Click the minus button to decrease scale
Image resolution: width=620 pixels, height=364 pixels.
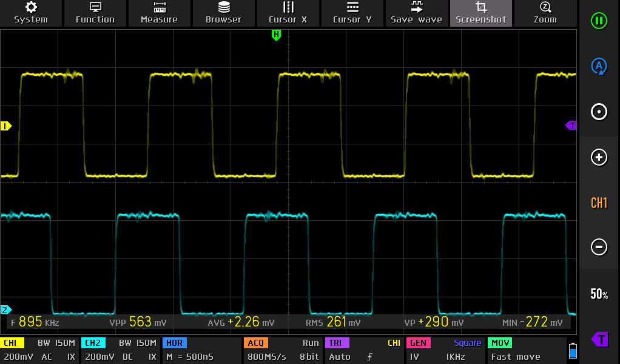click(599, 247)
